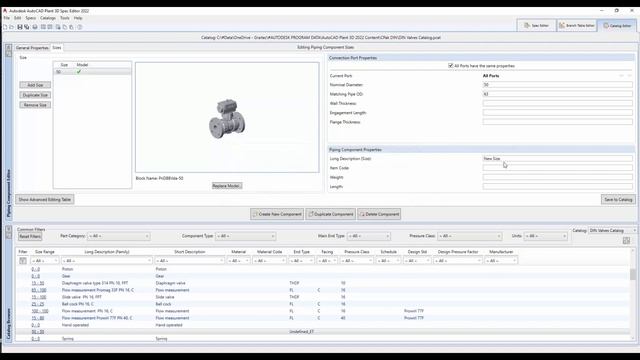640x360 pixels.
Task: Select the size 50 row in Size list
Action: [92, 72]
